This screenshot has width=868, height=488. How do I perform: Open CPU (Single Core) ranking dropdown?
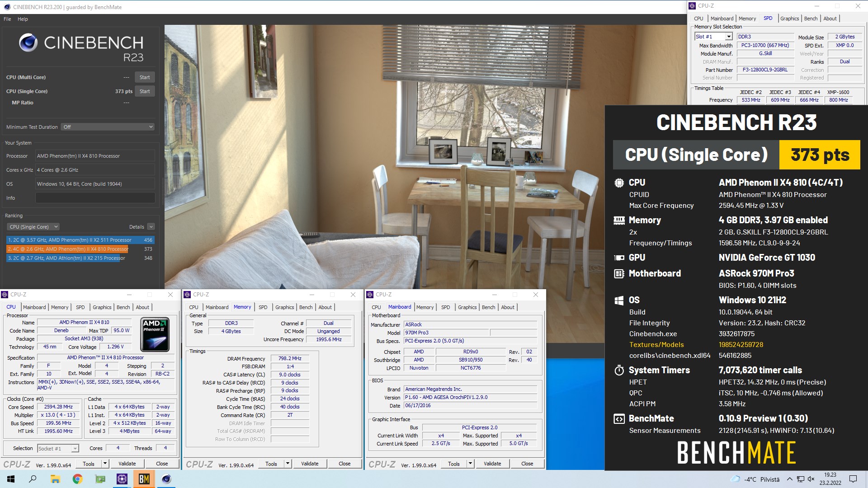coord(33,227)
